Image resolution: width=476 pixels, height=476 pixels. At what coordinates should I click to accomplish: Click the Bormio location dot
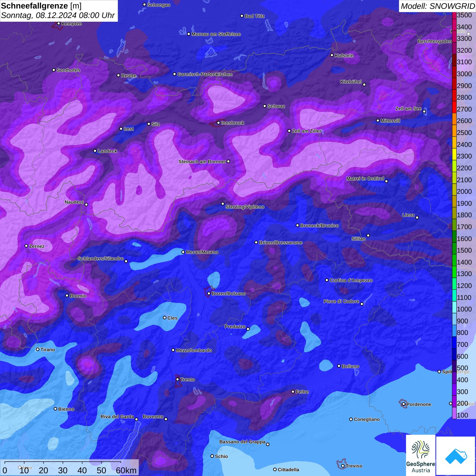point(67,295)
